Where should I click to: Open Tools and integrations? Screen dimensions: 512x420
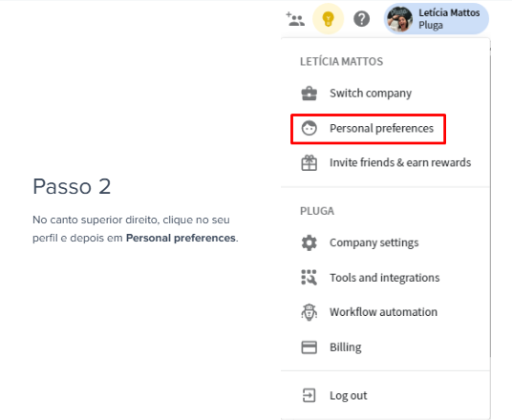[x=384, y=278]
